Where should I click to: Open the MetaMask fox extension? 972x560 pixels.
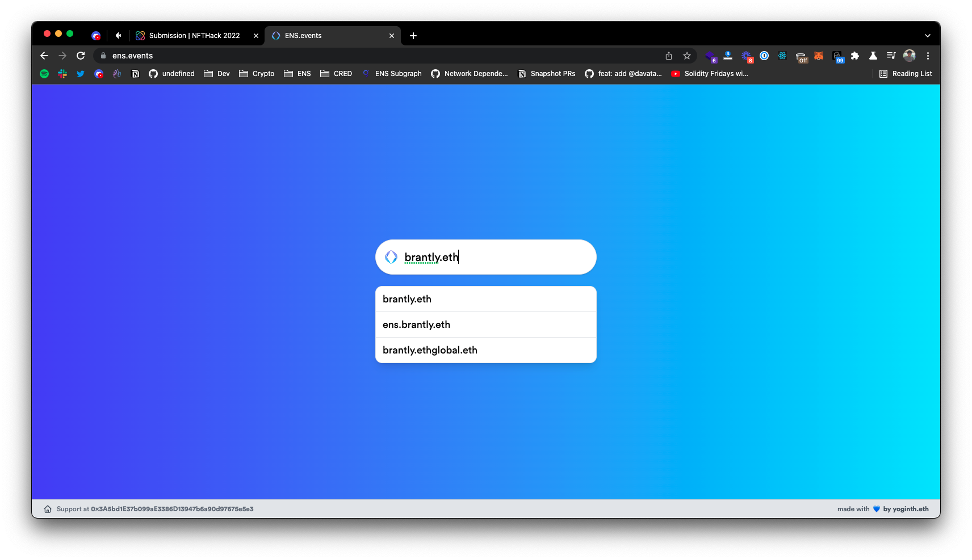tap(819, 56)
